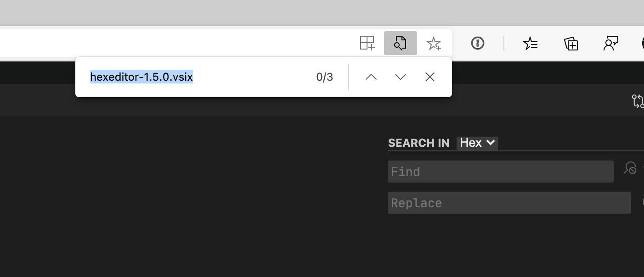Open split screen view
Viewport: 644px width, 277px height.
coord(367,43)
